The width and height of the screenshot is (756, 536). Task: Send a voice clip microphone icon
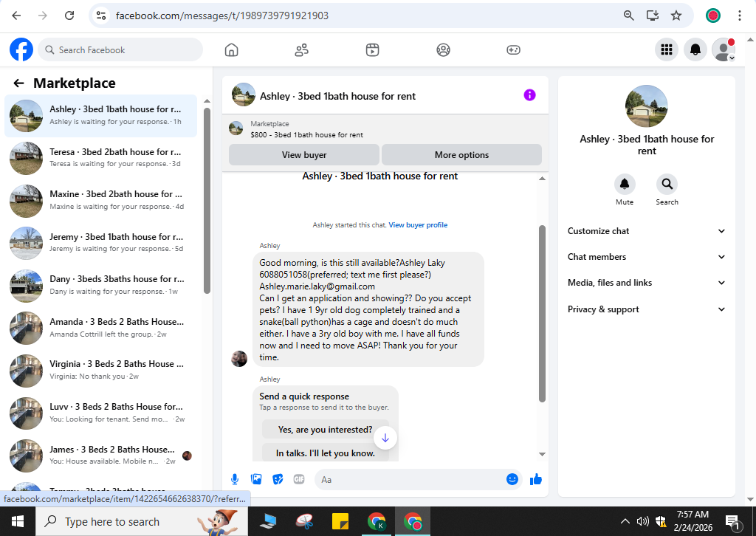click(x=234, y=479)
